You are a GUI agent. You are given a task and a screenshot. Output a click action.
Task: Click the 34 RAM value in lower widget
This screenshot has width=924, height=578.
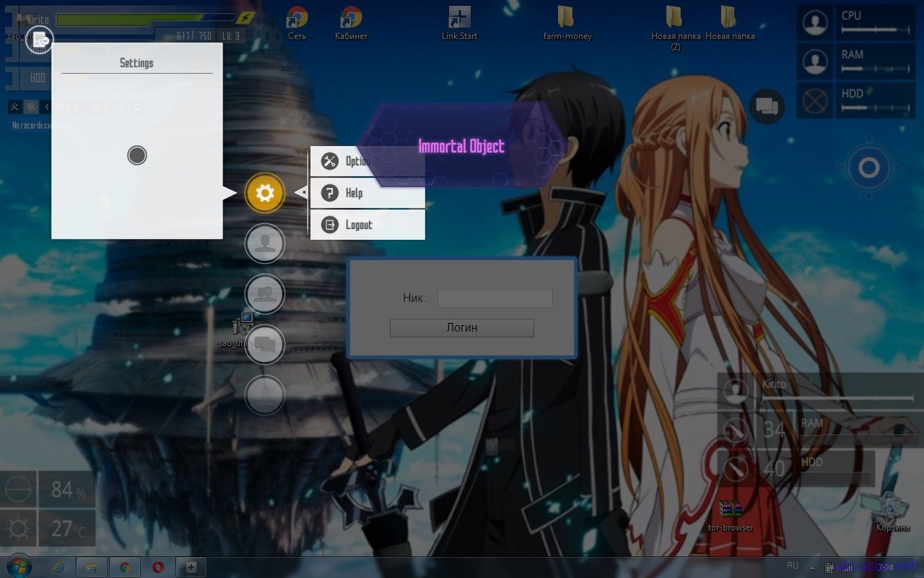(x=775, y=430)
